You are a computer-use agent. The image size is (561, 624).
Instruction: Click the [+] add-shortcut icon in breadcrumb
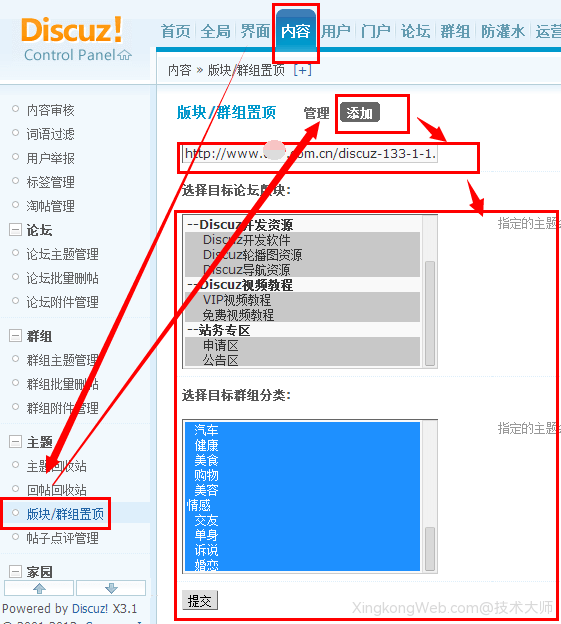[x=302, y=70]
